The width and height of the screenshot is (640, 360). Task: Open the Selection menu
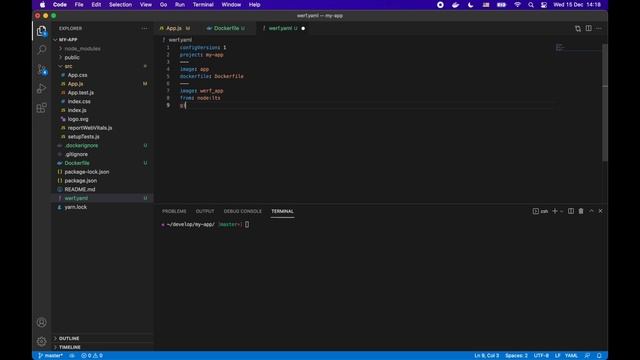coord(120,5)
